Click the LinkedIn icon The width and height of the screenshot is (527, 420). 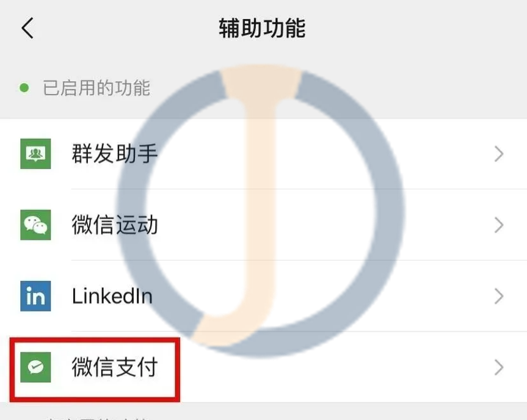click(x=35, y=296)
